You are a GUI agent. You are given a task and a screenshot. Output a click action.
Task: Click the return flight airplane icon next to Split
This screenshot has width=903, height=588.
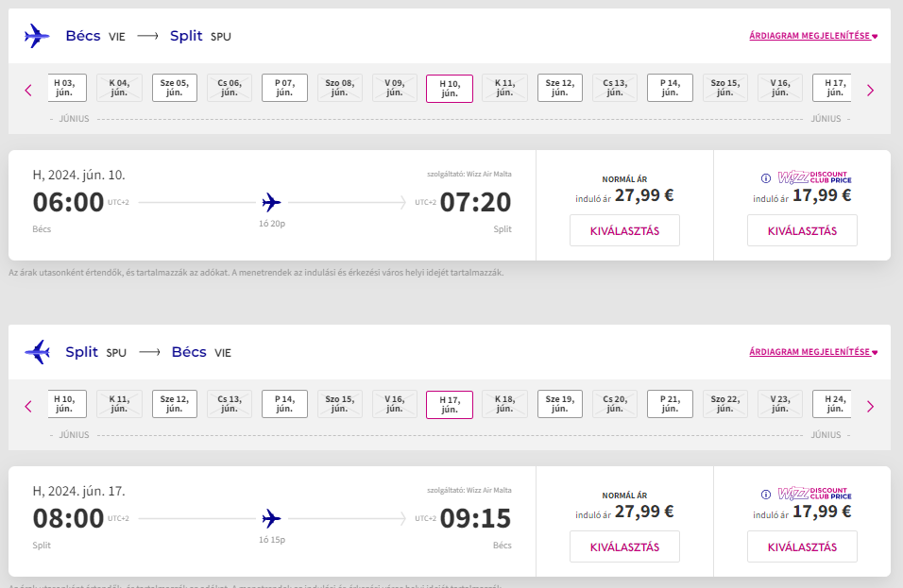tap(37, 352)
